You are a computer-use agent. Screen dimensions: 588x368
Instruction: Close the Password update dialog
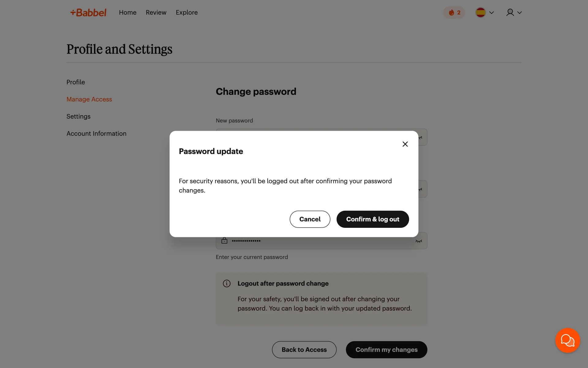[x=405, y=144]
